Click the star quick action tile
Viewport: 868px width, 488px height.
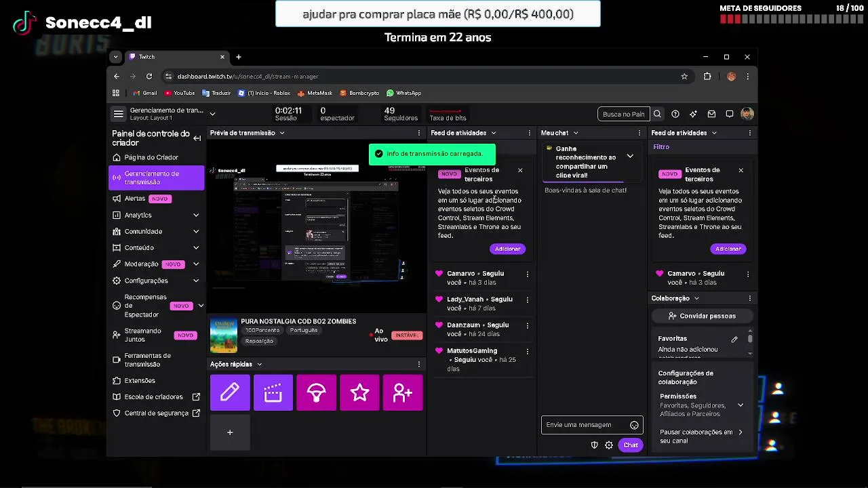coord(359,392)
